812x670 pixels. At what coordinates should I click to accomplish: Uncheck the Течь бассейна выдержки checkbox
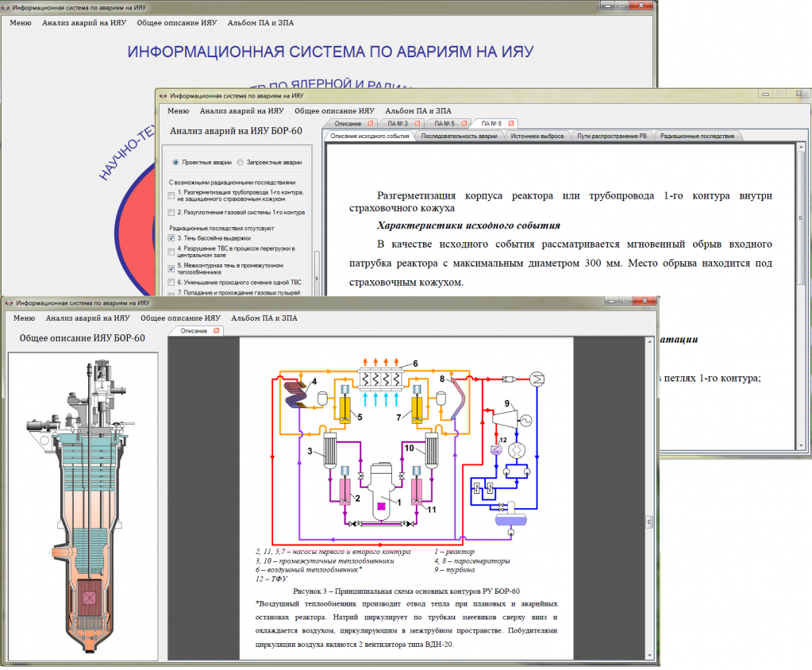pos(171,237)
